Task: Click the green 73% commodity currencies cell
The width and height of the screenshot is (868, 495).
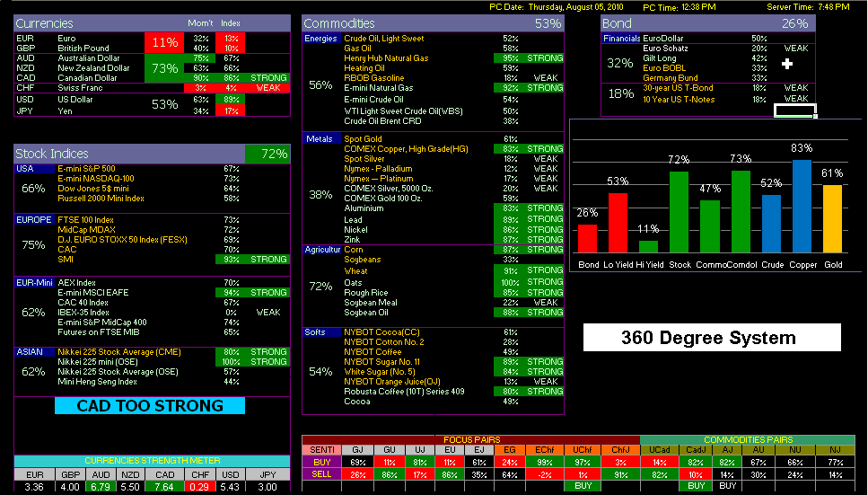Action: [x=164, y=68]
